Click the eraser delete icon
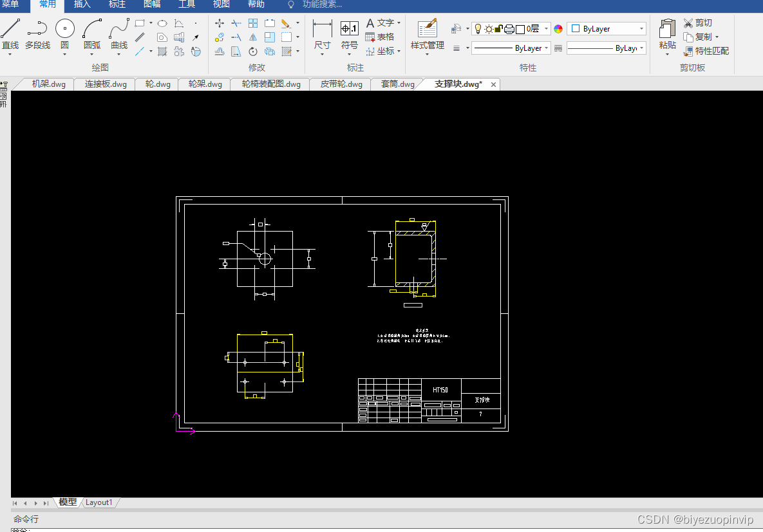Viewport: 763px width, 532px height. coord(286,23)
